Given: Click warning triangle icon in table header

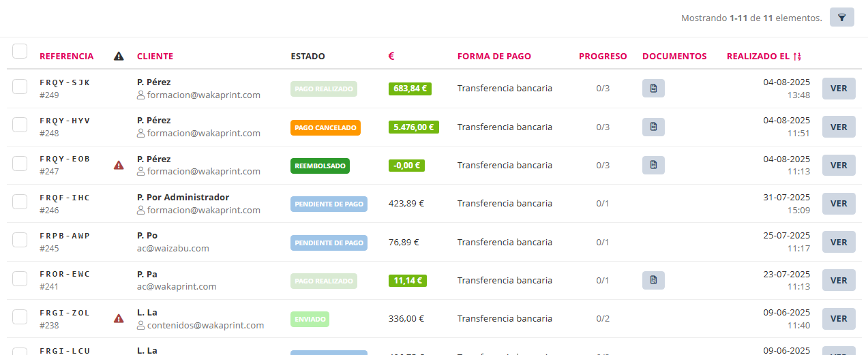Looking at the screenshot, I should [119, 57].
